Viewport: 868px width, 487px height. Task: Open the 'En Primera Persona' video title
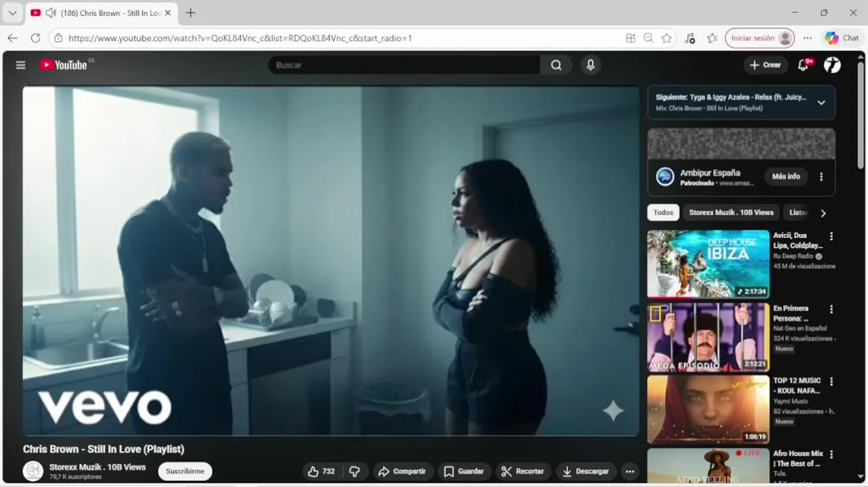(792, 313)
